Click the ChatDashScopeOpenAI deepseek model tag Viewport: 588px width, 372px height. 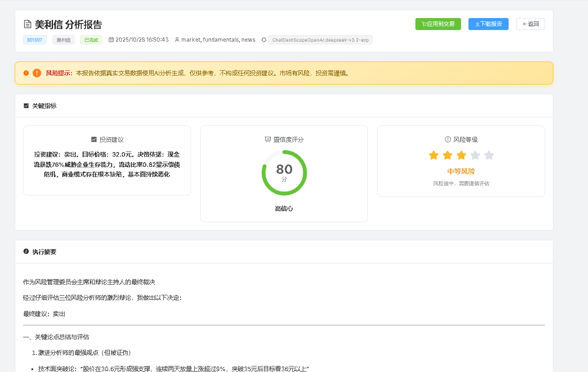coord(320,40)
